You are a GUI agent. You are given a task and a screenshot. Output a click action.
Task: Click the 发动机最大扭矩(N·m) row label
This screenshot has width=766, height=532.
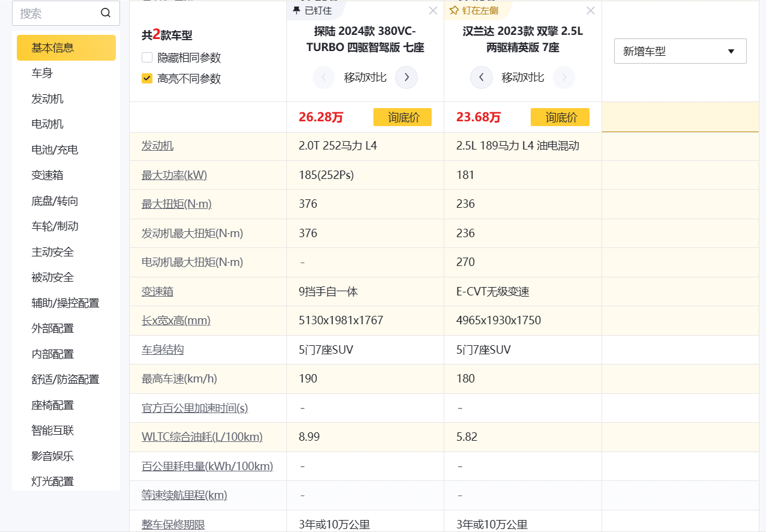click(192, 234)
